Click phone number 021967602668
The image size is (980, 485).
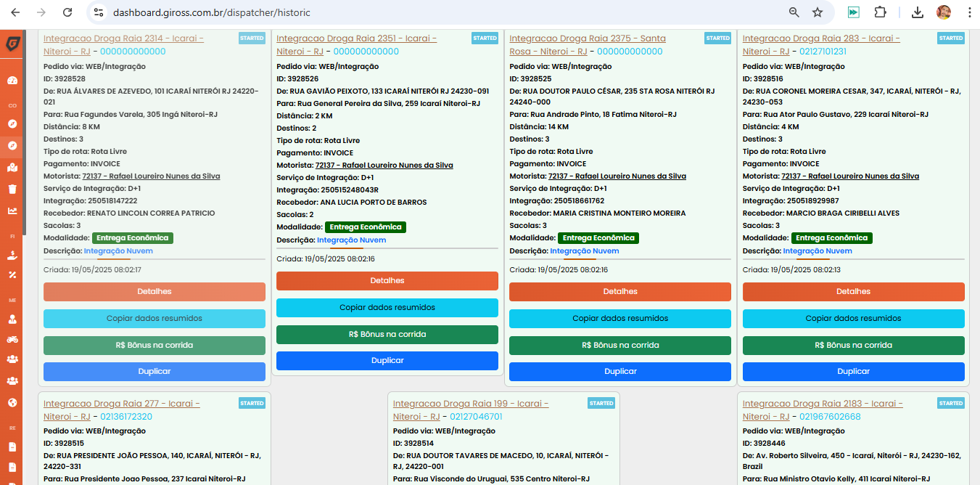click(x=830, y=417)
